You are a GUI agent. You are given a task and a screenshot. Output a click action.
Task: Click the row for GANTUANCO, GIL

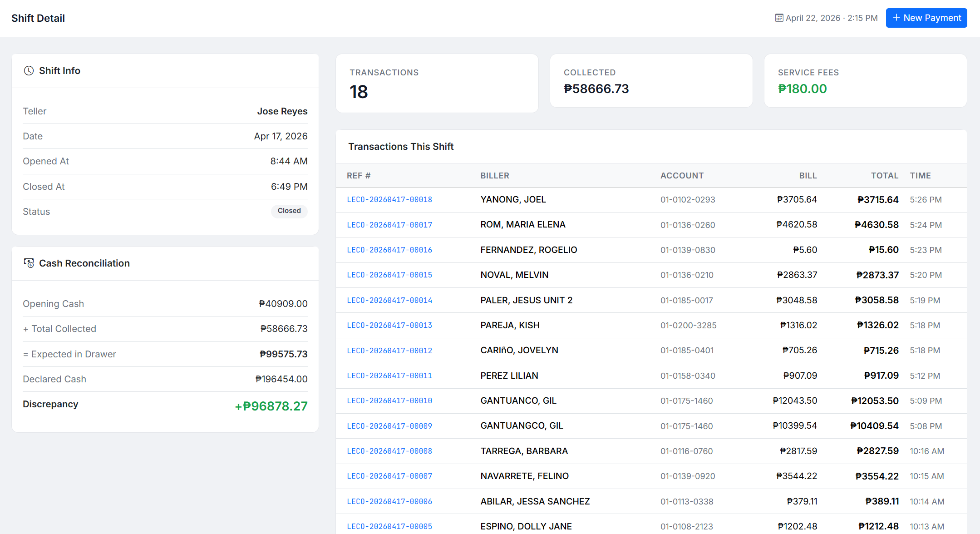pos(518,400)
